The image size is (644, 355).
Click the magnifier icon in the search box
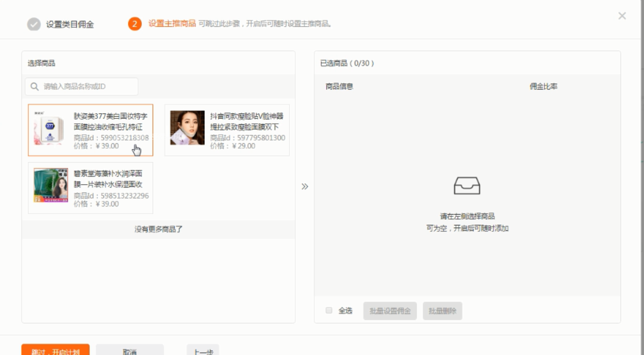coord(34,87)
